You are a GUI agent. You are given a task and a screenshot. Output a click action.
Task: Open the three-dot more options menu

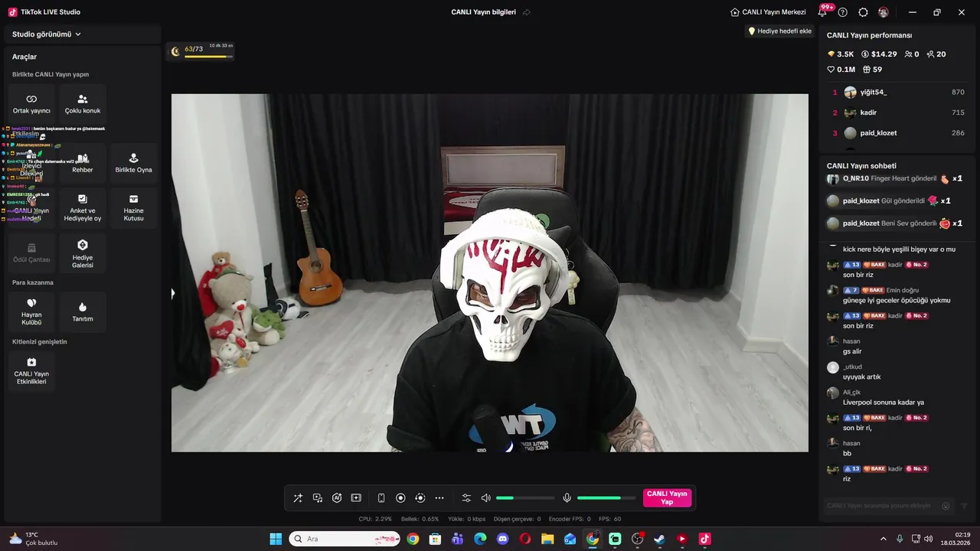[439, 498]
